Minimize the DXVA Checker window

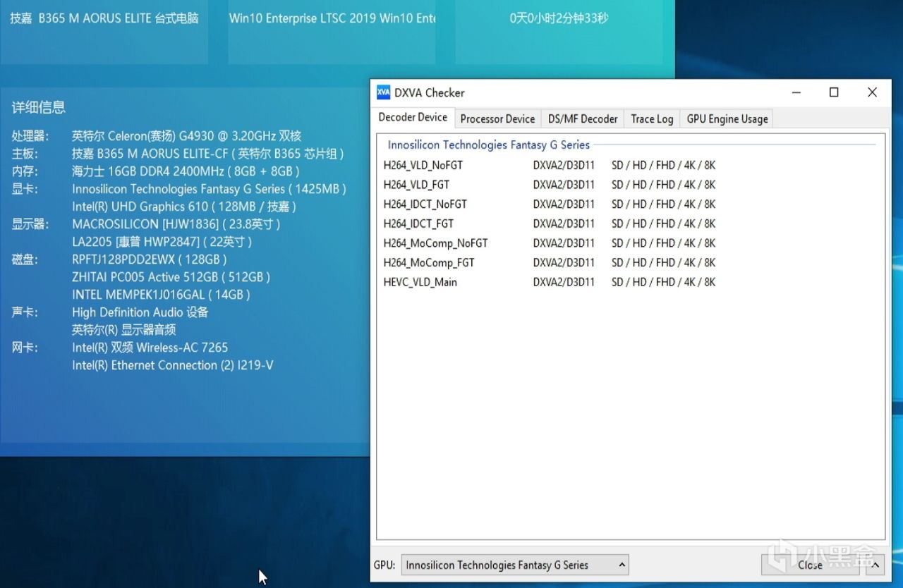pyautogui.click(x=796, y=92)
